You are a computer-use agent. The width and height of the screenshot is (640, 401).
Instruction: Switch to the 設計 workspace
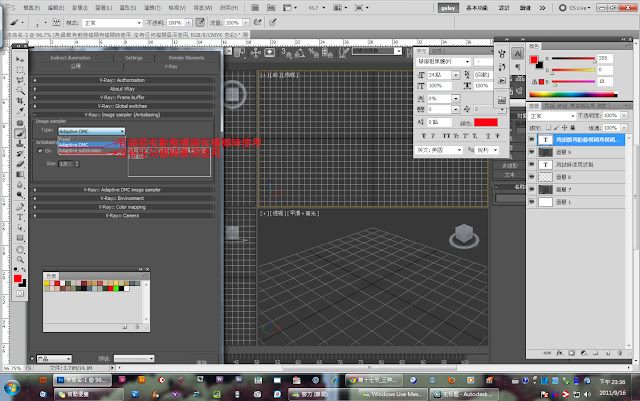504,8
